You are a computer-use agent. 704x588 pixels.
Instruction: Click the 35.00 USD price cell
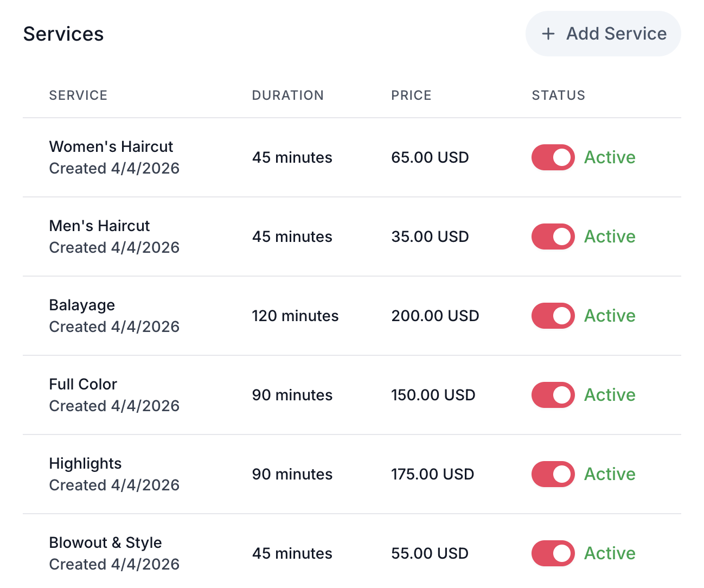point(430,237)
